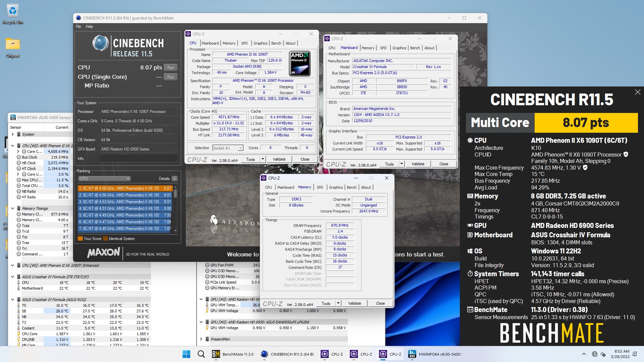644x362 pixels.
Task: Expand the PresentMon sensor group
Action: (201, 339)
